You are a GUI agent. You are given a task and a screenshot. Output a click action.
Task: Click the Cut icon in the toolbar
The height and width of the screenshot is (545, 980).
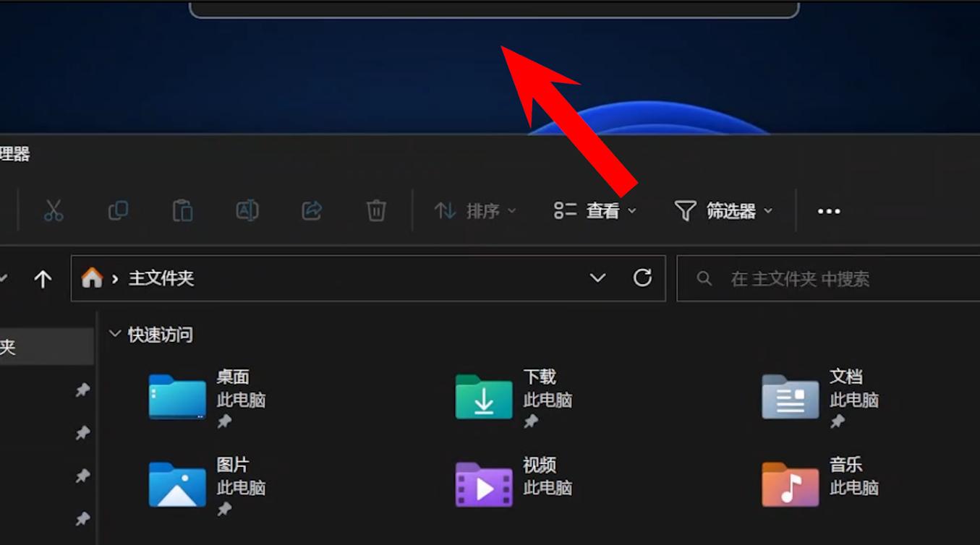pos(53,210)
